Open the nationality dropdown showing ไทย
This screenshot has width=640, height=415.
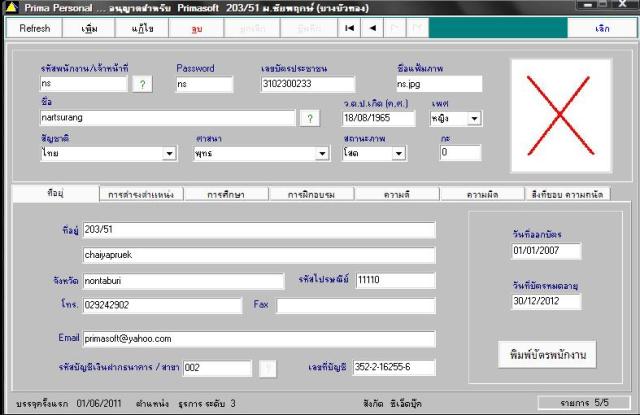click(169, 154)
